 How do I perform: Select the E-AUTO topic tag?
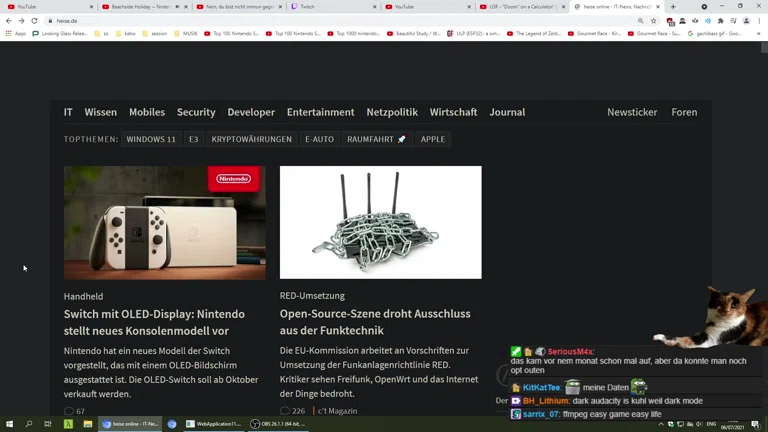(x=319, y=139)
